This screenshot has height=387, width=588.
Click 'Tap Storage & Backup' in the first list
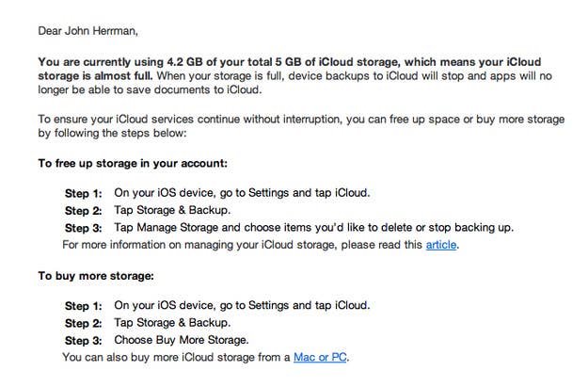click(x=172, y=210)
